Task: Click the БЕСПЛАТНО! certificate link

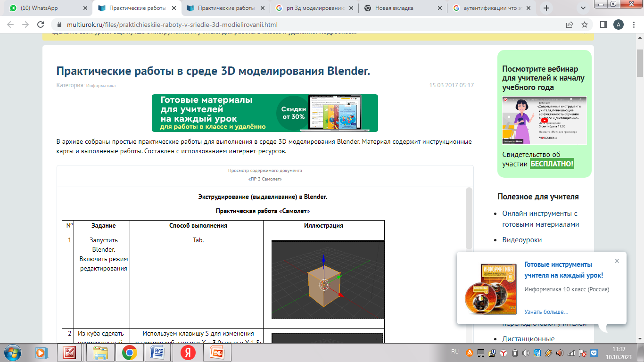Action: click(552, 164)
